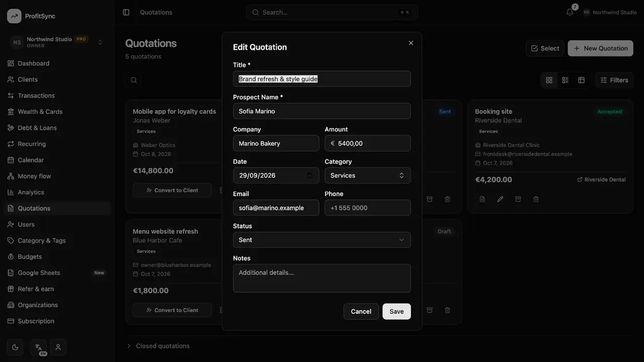This screenshot has width=644, height=362.
Task: Go to Dashboard in the sidebar
Action: click(x=57, y=63)
